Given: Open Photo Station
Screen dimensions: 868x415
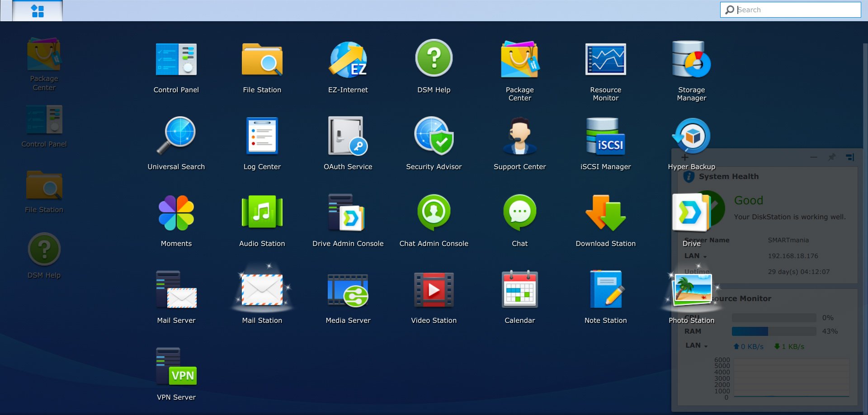Looking at the screenshot, I should coord(692,289).
